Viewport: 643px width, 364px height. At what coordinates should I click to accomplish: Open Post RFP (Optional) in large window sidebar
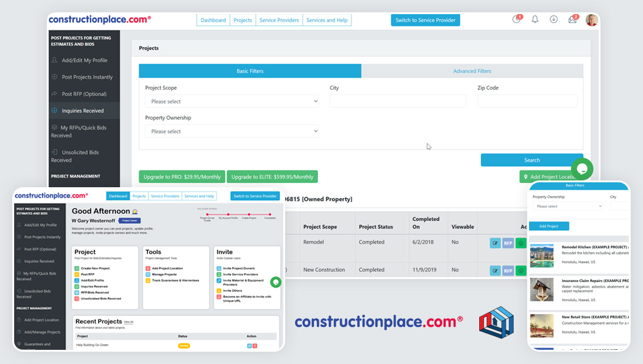(x=84, y=94)
